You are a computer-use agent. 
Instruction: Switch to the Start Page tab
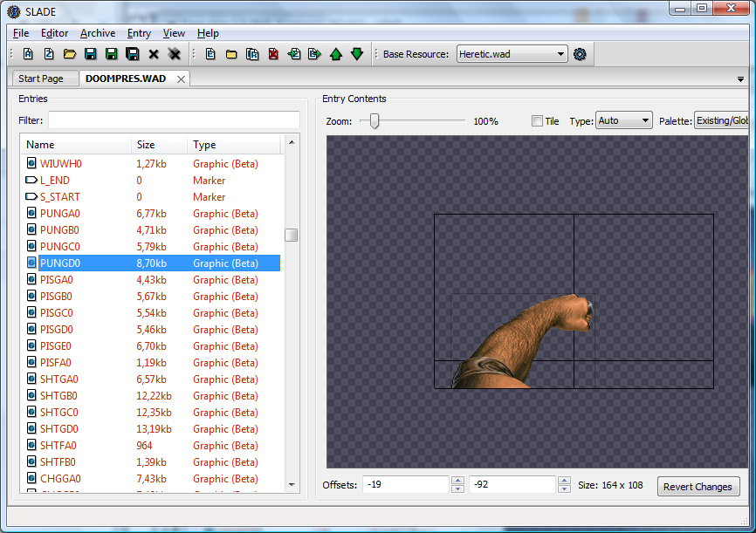pyautogui.click(x=41, y=79)
